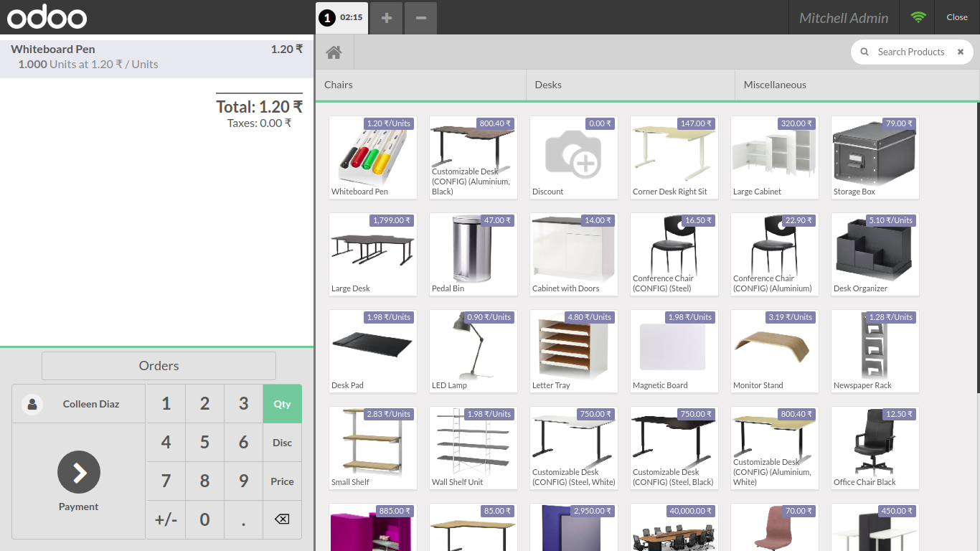Click the Odoo logo
Viewport: 980px width, 551px height.
pyautogui.click(x=47, y=17)
